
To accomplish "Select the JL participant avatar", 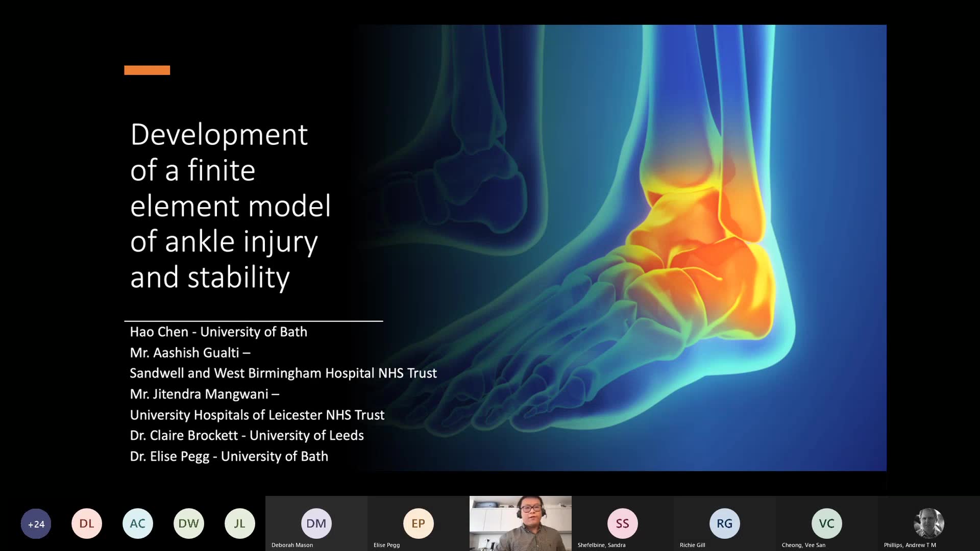I will pos(240,523).
